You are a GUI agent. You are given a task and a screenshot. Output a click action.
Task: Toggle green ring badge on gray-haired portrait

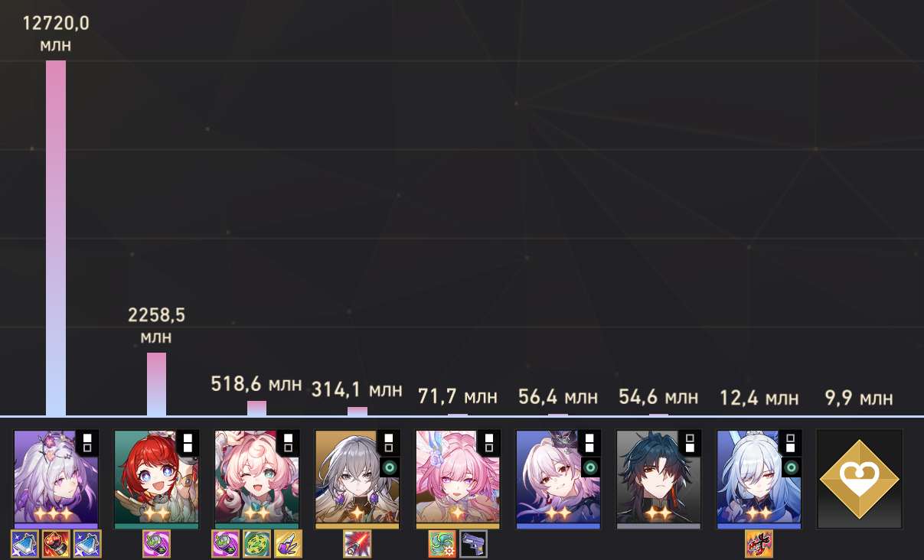tap(389, 467)
